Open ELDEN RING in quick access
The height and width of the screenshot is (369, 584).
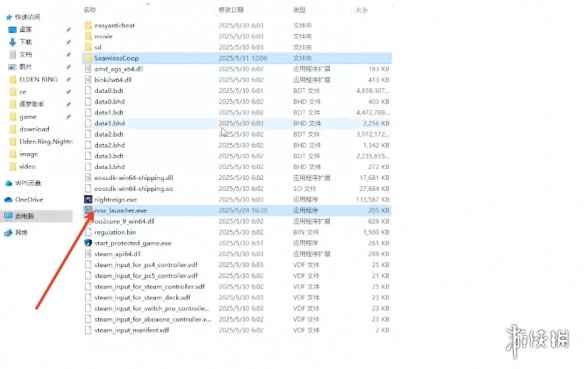38,79
